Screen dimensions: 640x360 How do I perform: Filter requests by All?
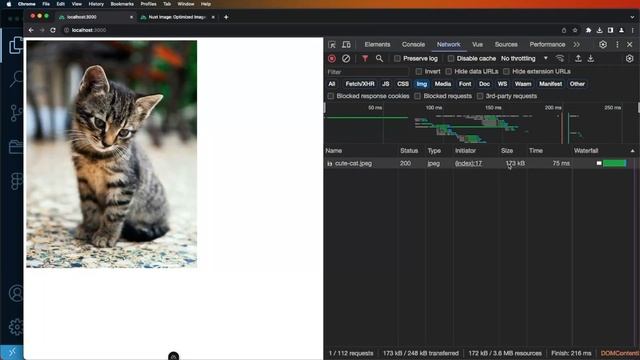(x=331, y=84)
